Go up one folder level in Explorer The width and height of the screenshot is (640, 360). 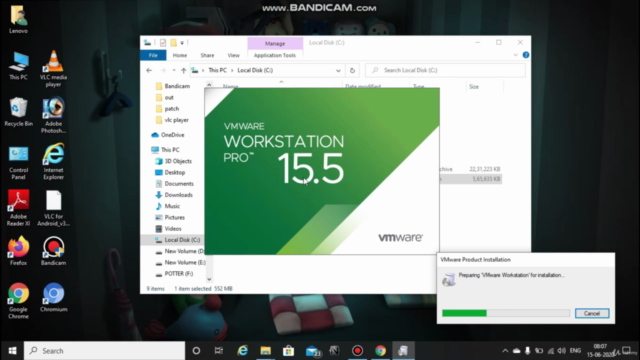click(184, 70)
